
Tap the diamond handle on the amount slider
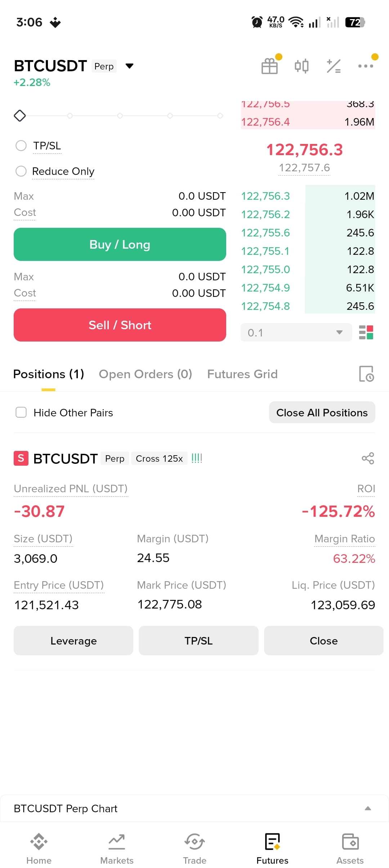20,116
